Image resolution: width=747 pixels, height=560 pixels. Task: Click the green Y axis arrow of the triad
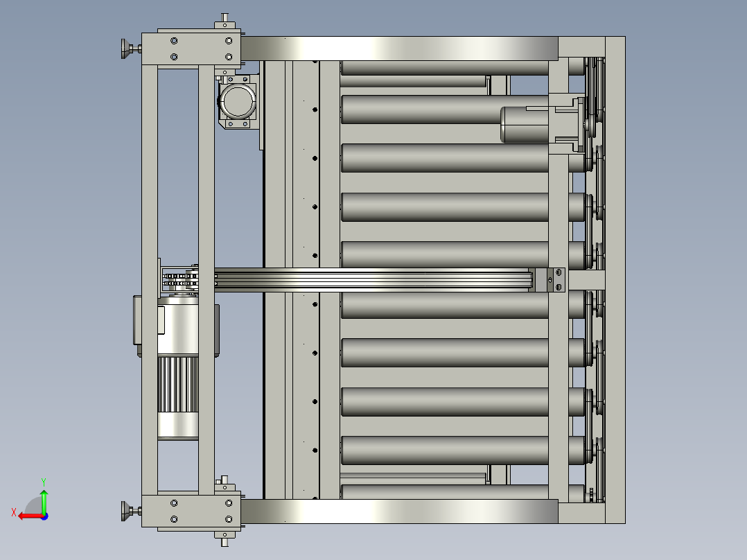[x=44, y=502]
